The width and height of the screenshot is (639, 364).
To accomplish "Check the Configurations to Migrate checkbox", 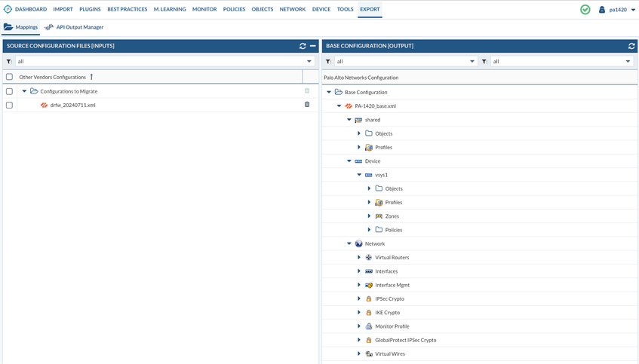I will 9,91.
